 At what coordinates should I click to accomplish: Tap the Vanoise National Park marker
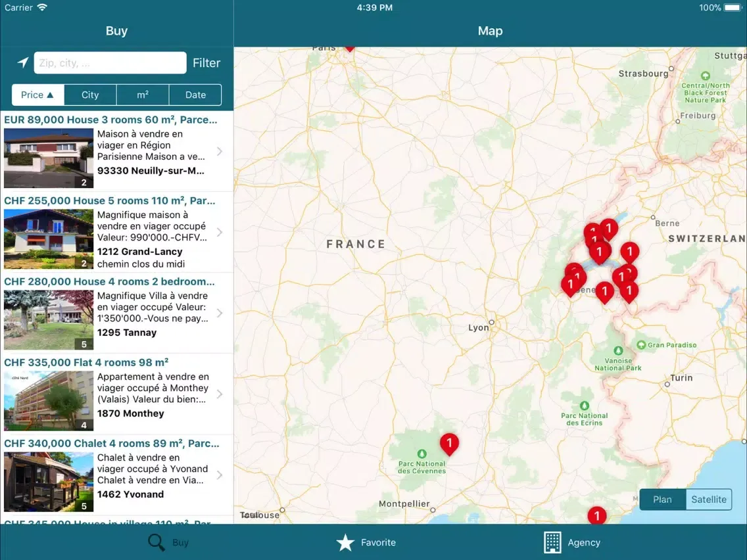pyautogui.click(x=618, y=351)
